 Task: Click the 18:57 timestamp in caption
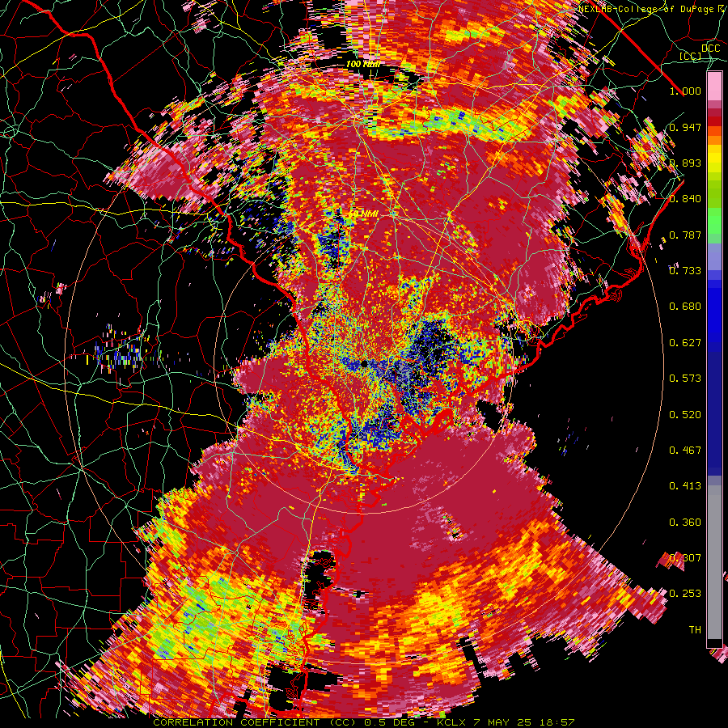(558, 722)
